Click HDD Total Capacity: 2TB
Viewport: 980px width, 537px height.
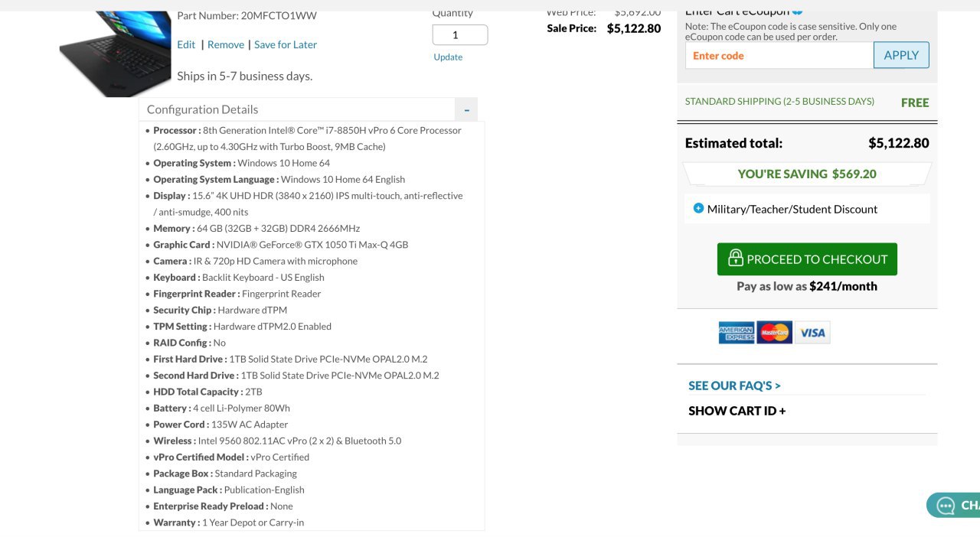(x=207, y=392)
